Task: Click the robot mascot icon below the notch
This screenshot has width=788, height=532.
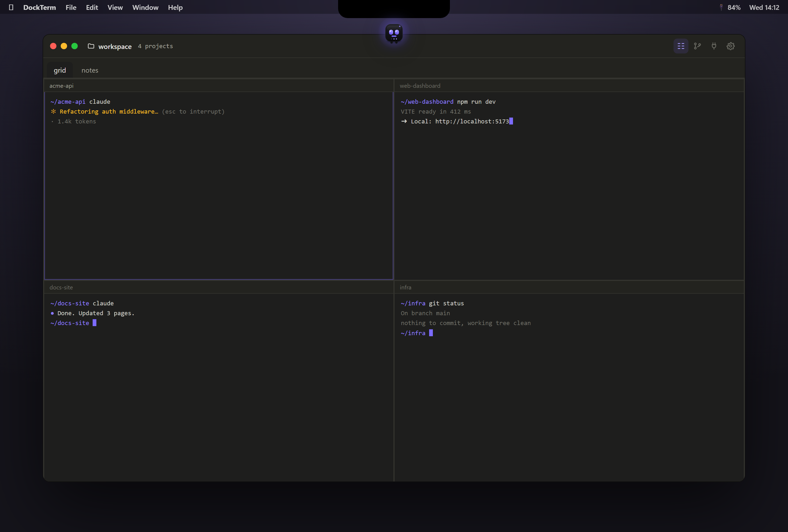Action: 394,34
